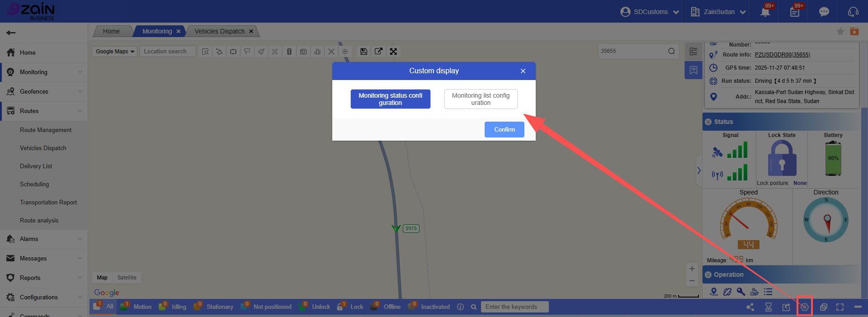The width and height of the screenshot is (868, 317).
Task: Click the camera snapshot icon in map toolbar
Action: coord(303,52)
